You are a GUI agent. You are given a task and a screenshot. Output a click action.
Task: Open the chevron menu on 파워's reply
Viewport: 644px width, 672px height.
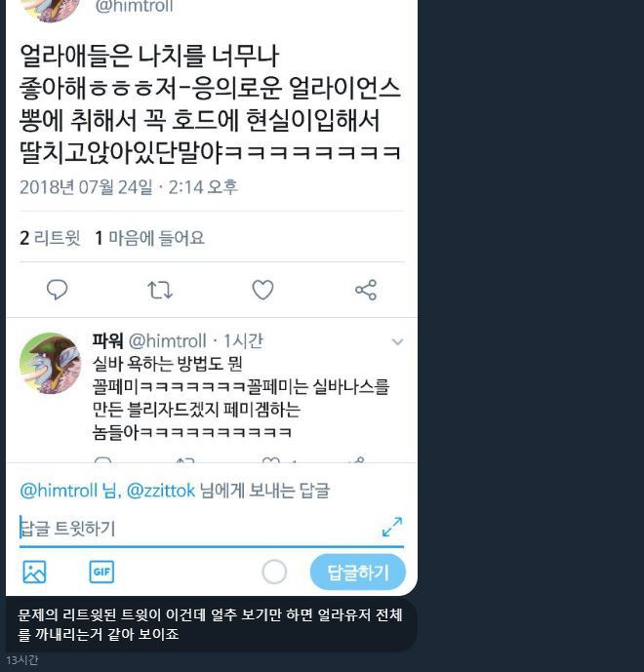397,341
